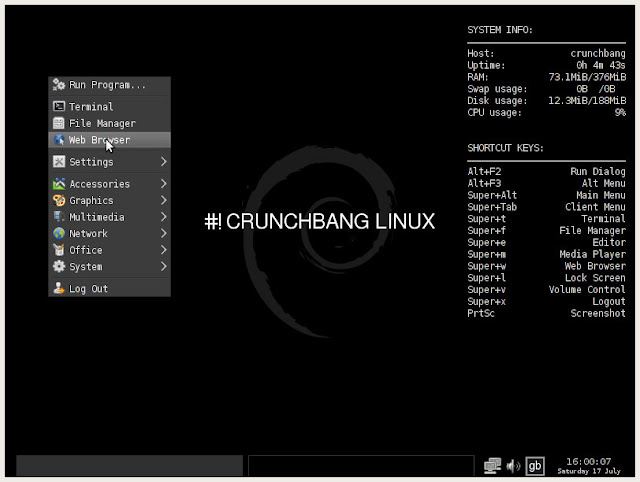Click the #! CRUNCHBANG LINUX wallpaper title
This screenshot has height=482, width=640.
(320, 221)
